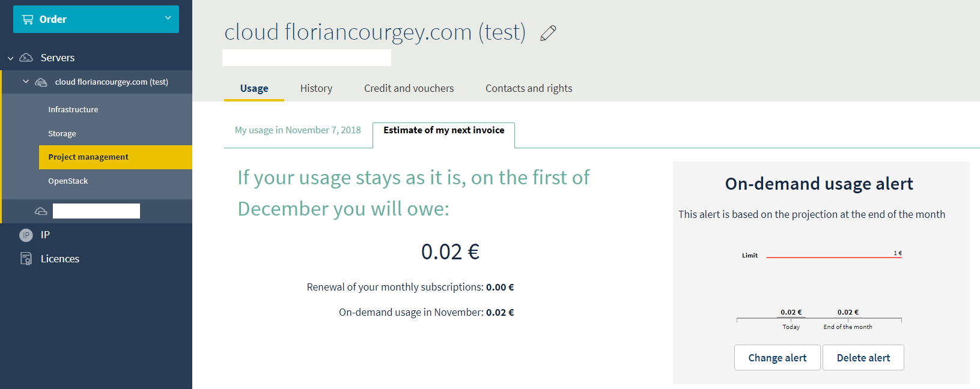Click the cloud icon beside floriancourgey.com project

pyautogui.click(x=41, y=82)
